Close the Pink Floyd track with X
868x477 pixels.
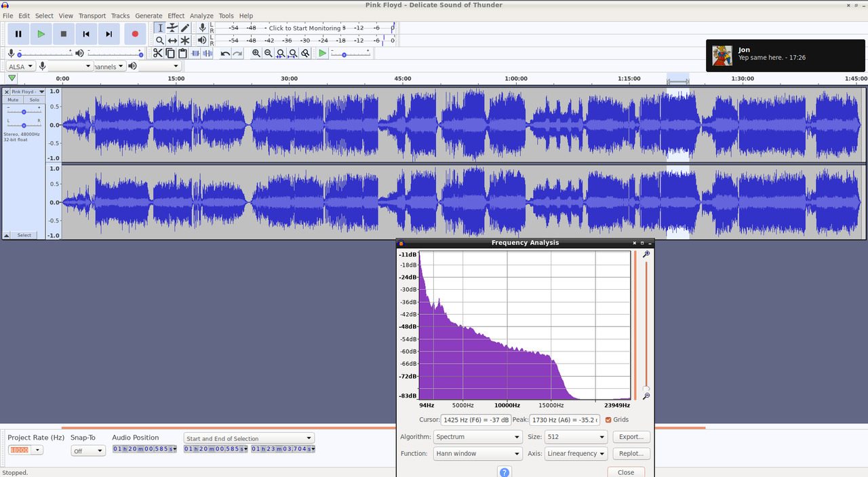click(x=7, y=92)
